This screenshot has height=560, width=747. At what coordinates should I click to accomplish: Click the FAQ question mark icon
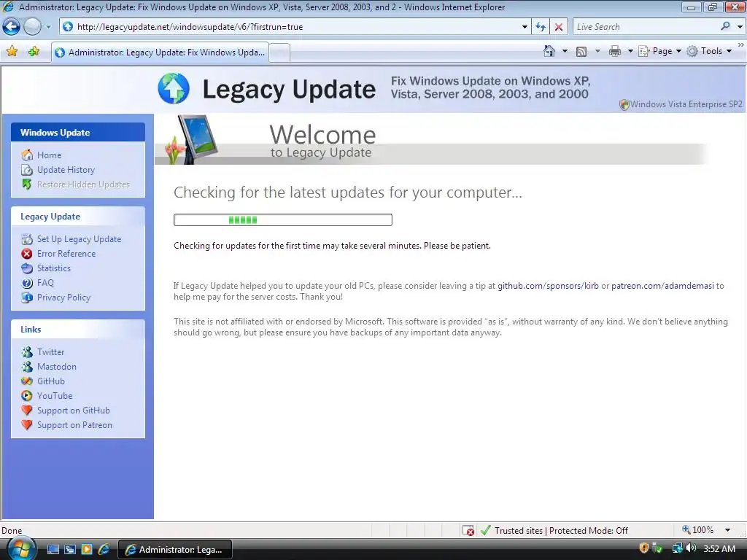coord(27,283)
